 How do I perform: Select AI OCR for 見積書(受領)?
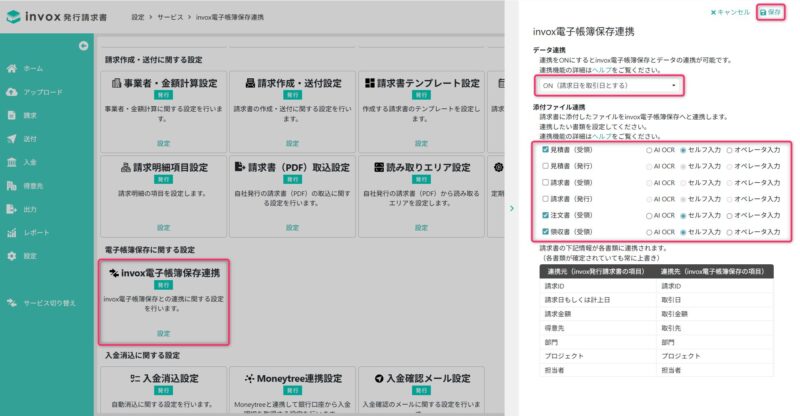649,150
